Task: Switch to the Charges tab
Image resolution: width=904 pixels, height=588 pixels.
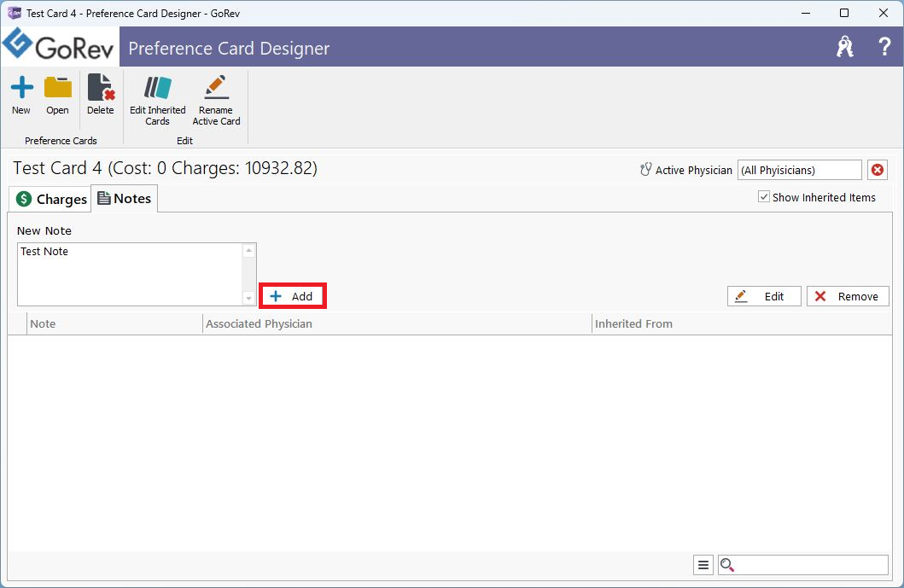Action: point(50,199)
